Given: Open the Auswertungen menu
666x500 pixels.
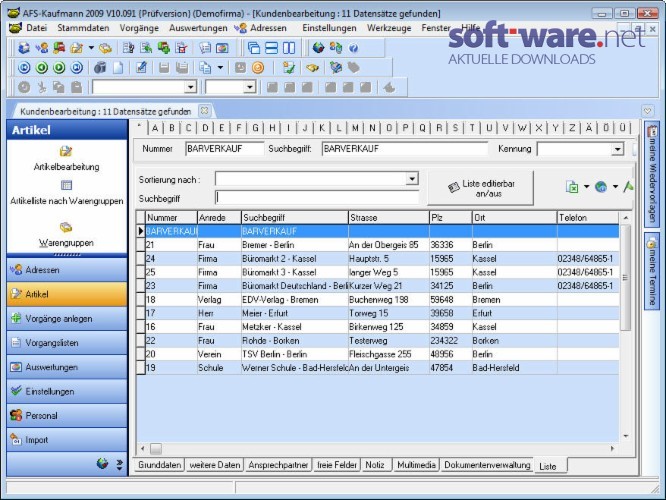Looking at the screenshot, I should point(198,28).
